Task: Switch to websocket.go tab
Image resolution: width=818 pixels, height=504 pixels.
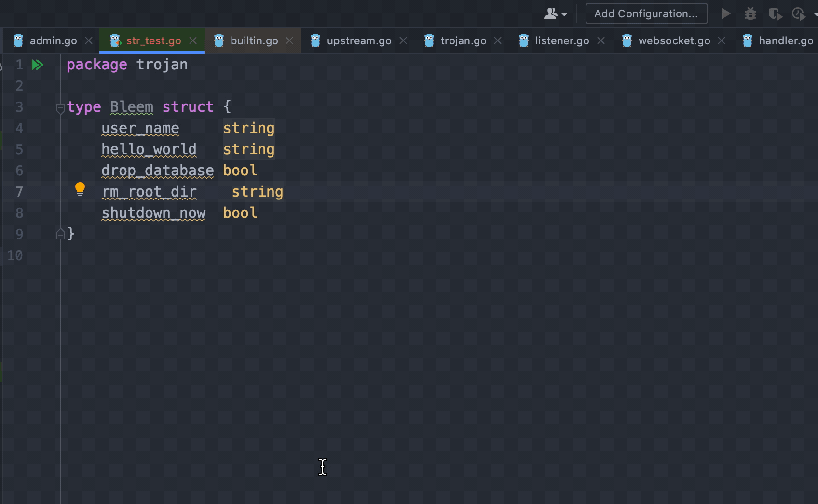Action: [674, 41]
